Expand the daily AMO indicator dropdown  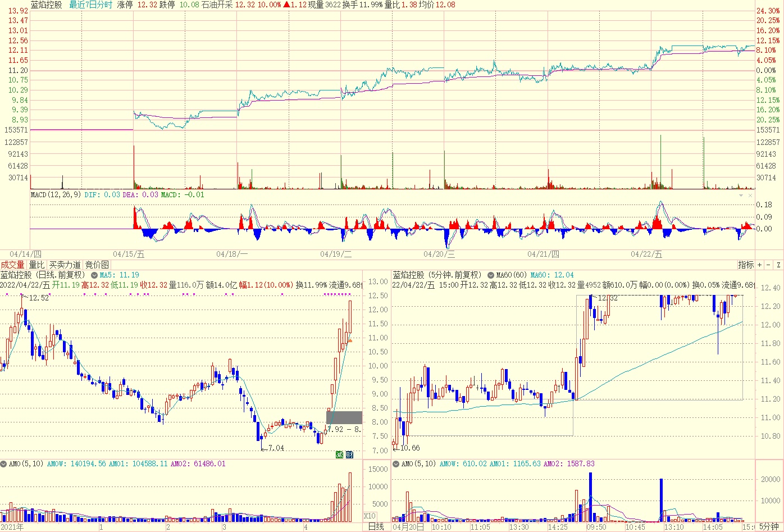4,464
